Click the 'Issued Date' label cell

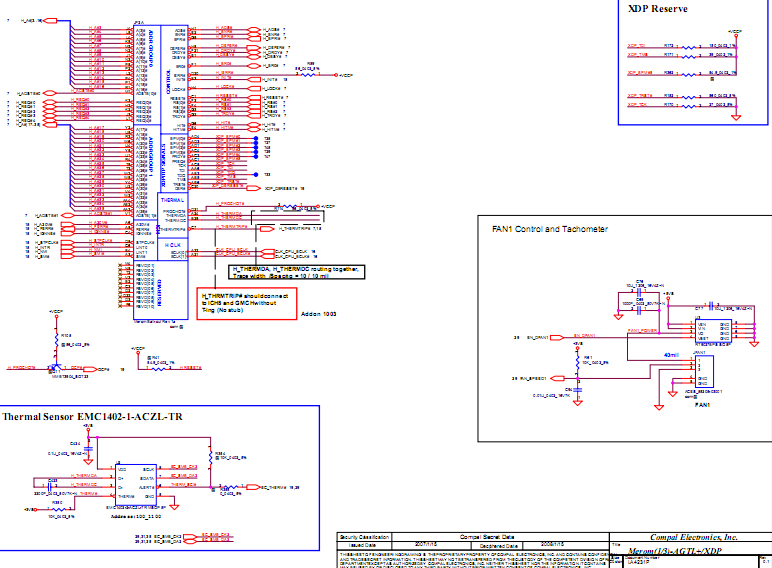coord(363,545)
